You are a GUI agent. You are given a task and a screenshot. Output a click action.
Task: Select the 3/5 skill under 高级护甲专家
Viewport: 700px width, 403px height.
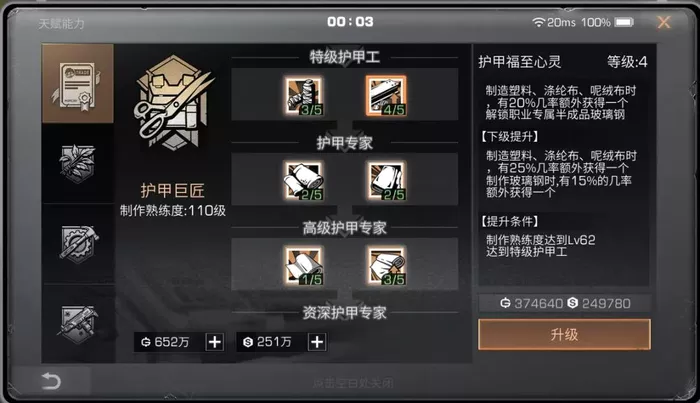click(387, 265)
